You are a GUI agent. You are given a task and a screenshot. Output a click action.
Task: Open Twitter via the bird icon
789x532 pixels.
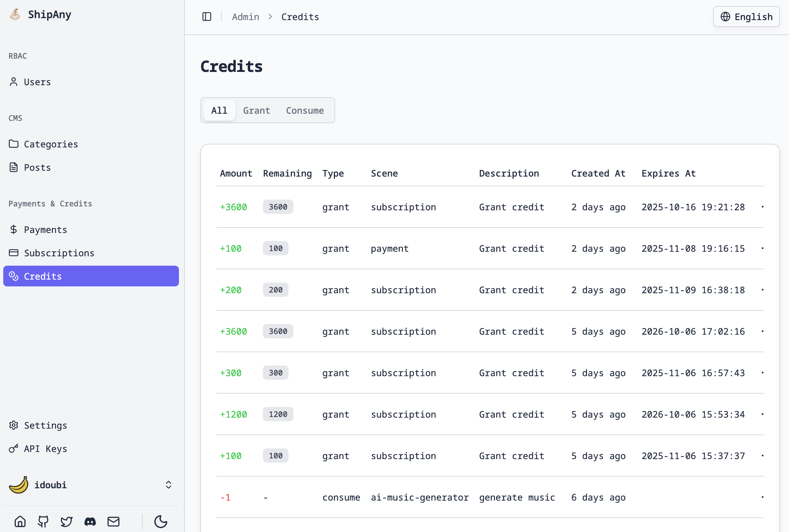pyautogui.click(x=66, y=522)
